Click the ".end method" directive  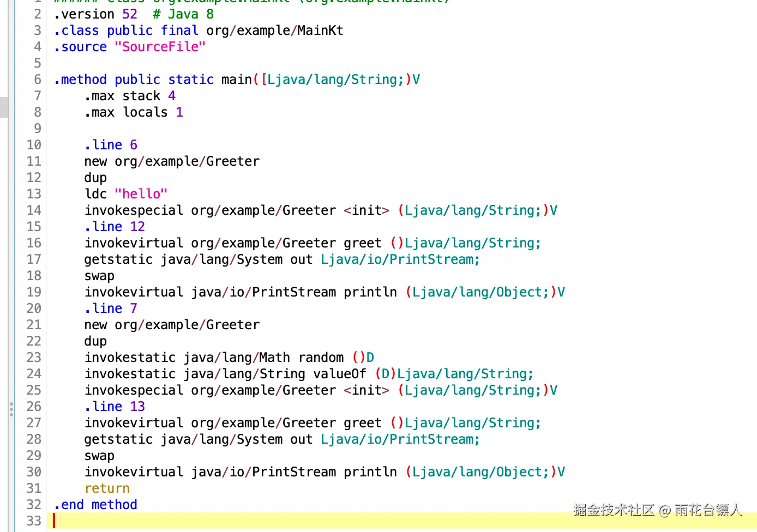[96, 505]
